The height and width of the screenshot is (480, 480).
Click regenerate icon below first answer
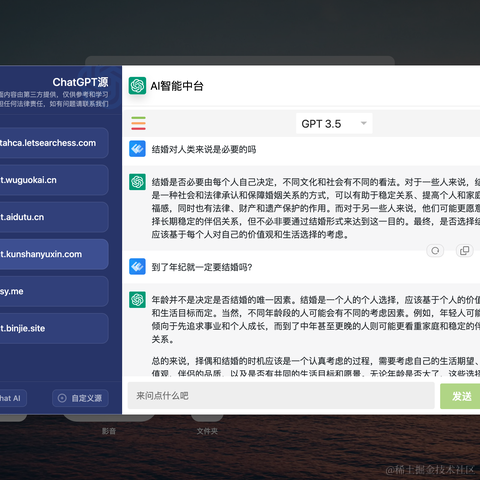[x=435, y=251]
